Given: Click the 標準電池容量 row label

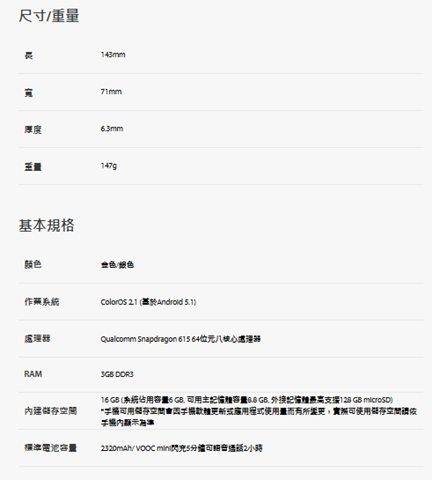Looking at the screenshot, I should pyautogui.click(x=51, y=448).
